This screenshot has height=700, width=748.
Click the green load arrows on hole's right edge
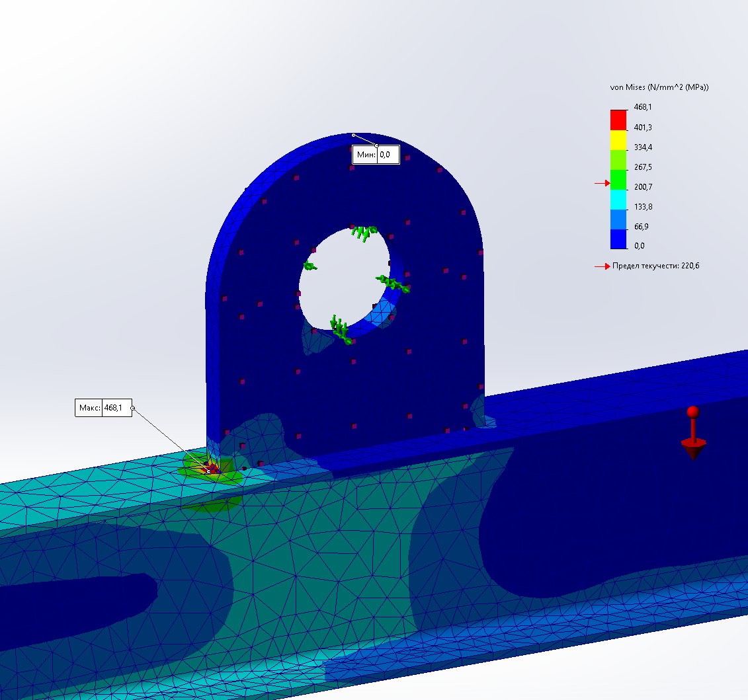tap(393, 284)
